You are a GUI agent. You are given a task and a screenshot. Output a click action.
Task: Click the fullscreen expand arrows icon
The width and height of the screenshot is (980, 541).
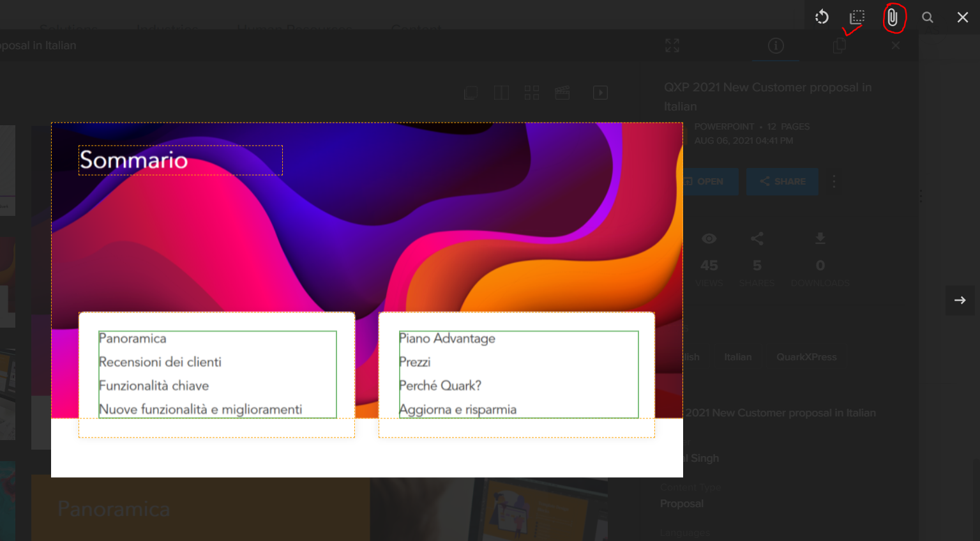672,45
